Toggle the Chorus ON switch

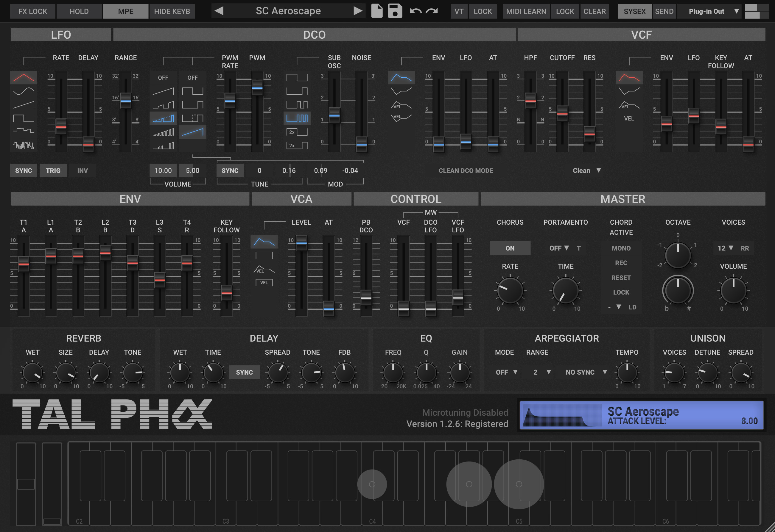tap(510, 248)
